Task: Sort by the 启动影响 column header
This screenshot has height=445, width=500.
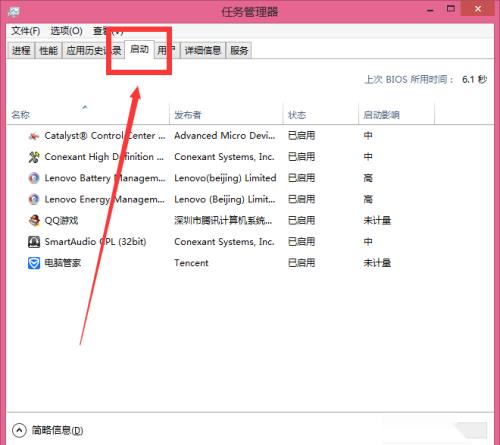Action: (396, 114)
